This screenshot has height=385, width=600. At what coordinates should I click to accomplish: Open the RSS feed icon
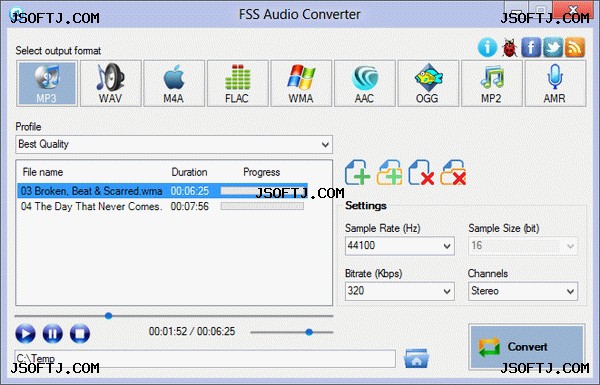coord(575,47)
